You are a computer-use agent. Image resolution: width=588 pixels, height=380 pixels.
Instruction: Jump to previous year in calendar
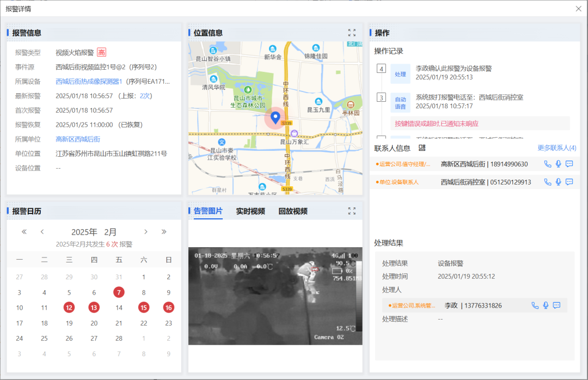[24, 232]
